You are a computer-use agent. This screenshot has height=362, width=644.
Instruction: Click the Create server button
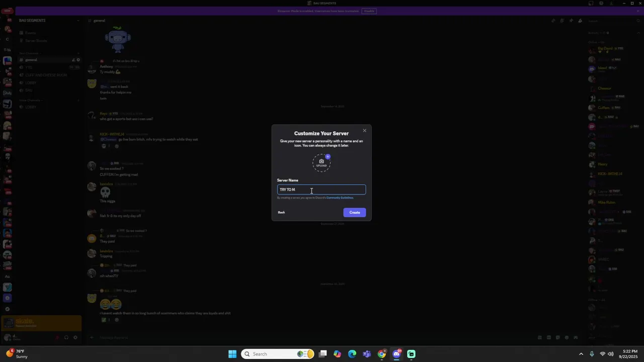pos(355,212)
